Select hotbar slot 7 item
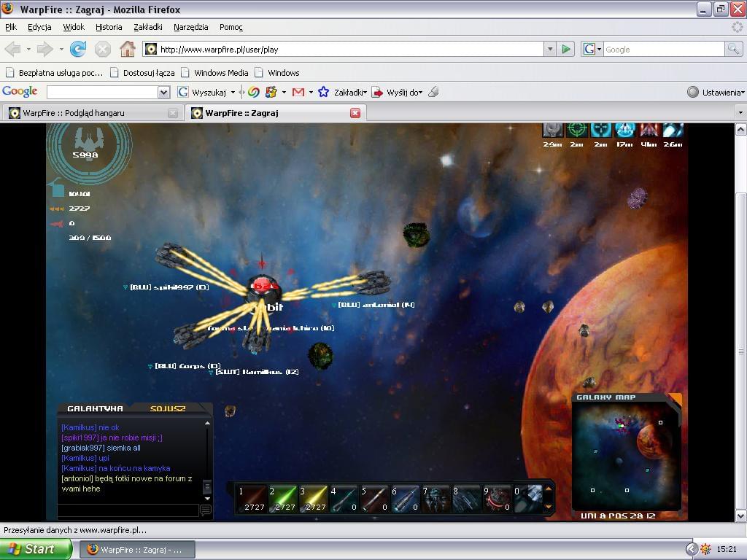The width and height of the screenshot is (747, 560). (x=435, y=499)
